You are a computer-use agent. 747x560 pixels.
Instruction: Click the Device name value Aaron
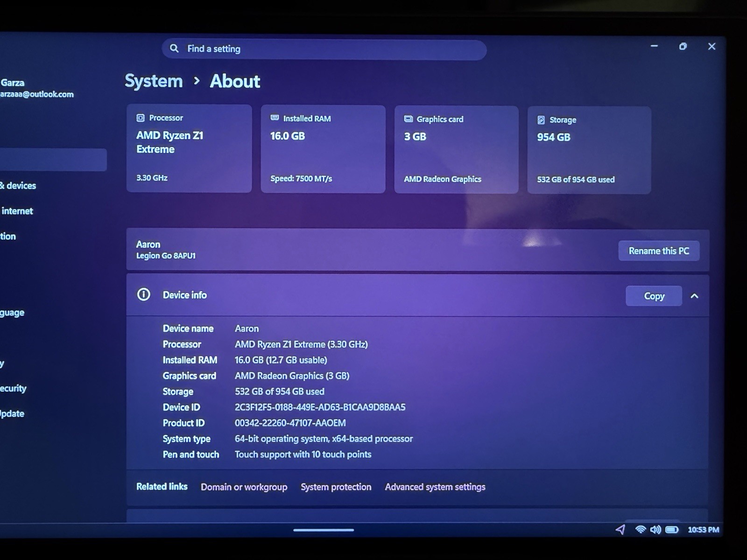coord(247,329)
